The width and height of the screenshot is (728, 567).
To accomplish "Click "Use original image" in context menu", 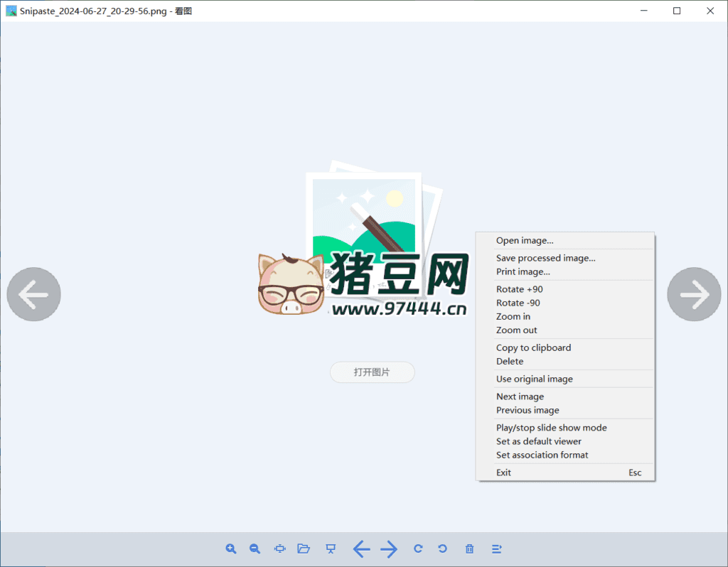I will point(534,379).
